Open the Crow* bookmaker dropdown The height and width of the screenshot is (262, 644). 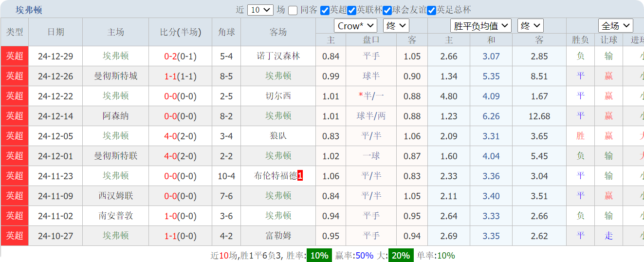tap(355, 26)
